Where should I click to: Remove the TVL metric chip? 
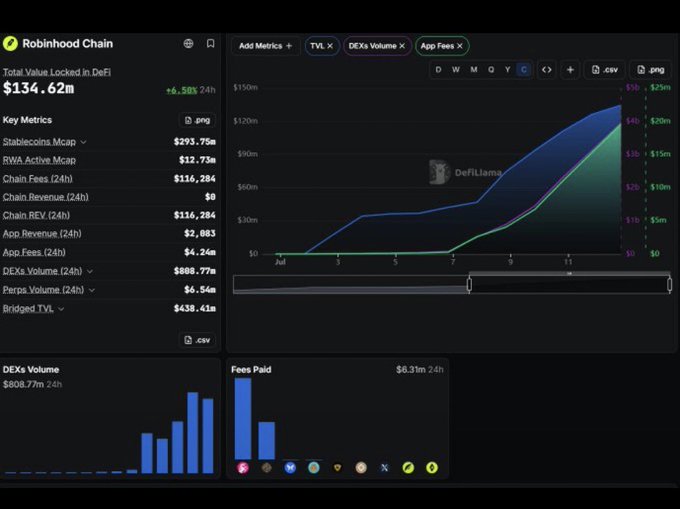(x=330, y=46)
